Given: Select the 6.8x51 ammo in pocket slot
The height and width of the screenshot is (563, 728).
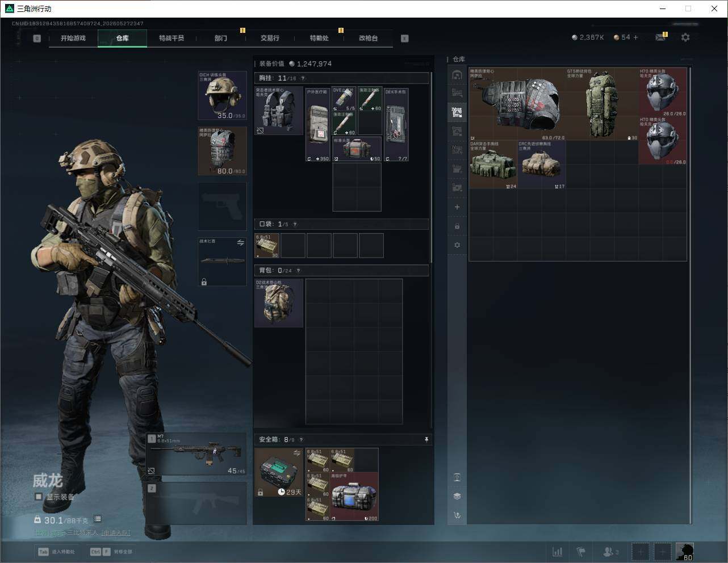Looking at the screenshot, I should coord(267,246).
